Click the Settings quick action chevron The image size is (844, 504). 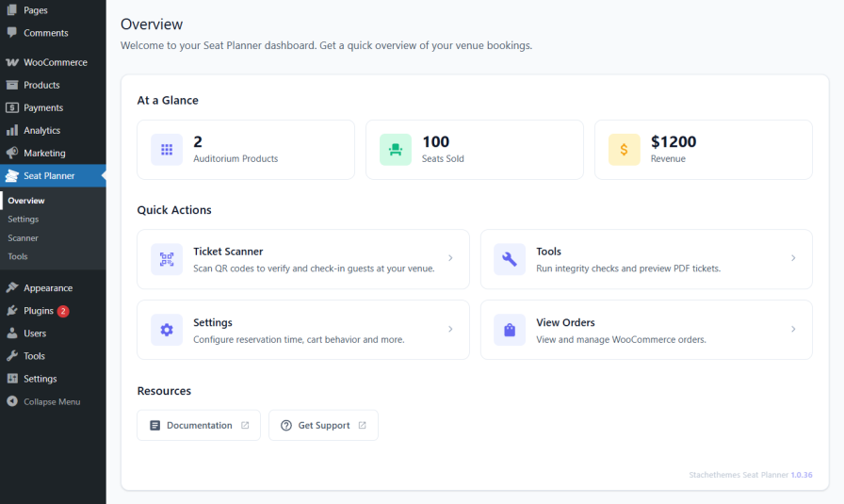pos(450,329)
